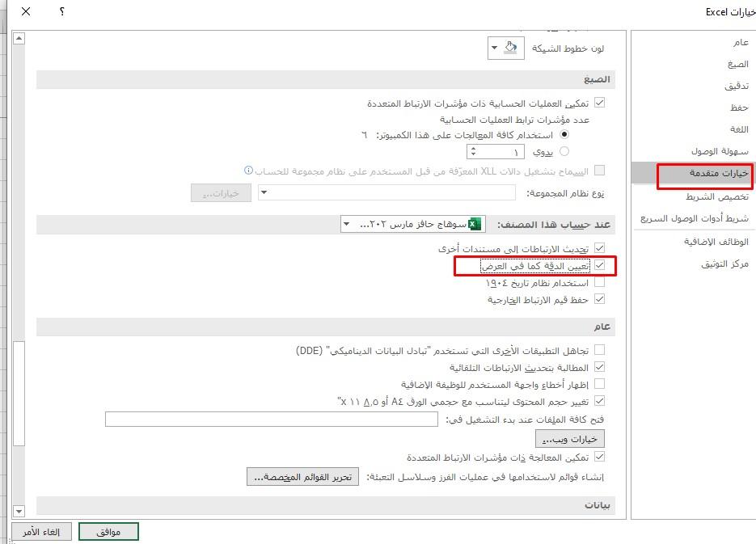
Task: Toggle تعيين الدقة كما في العرض checkbox
Action: 599,265
